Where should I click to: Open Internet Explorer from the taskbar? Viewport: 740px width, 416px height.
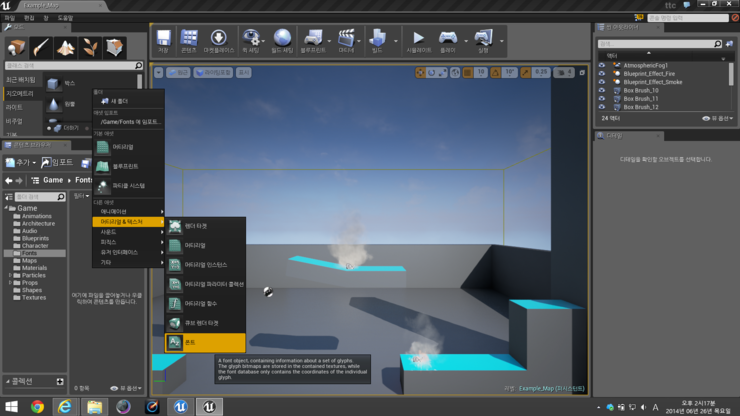pyautogui.click(x=65, y=407)
